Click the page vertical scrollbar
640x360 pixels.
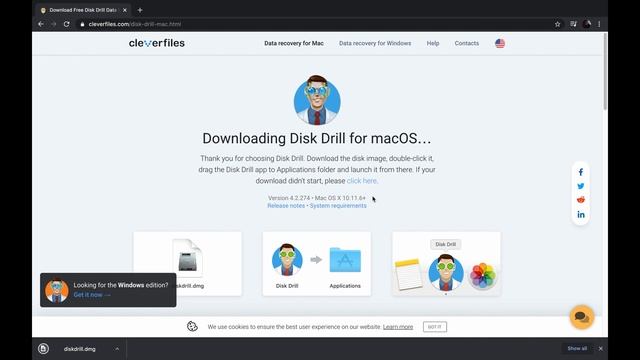click(605, 72)
